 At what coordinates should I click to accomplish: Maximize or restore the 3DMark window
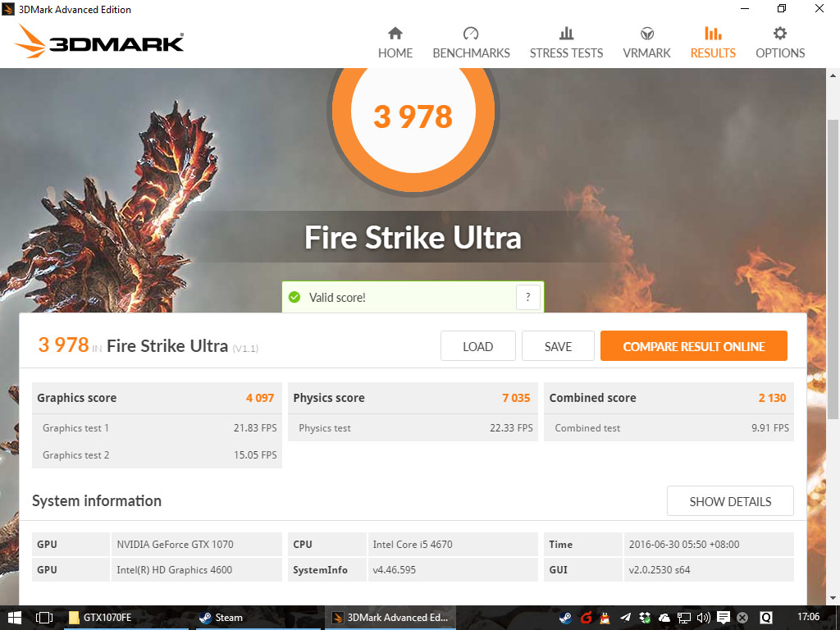[782, 8]
